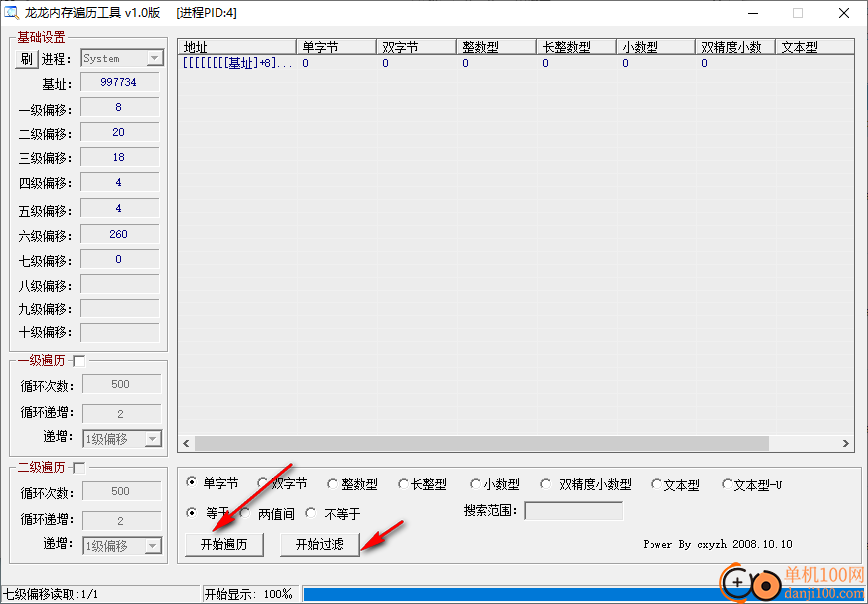Viewport: 868px width, 604px height.
Task: Click the 六级偏移 field with value 260
Action: (119, 234)
